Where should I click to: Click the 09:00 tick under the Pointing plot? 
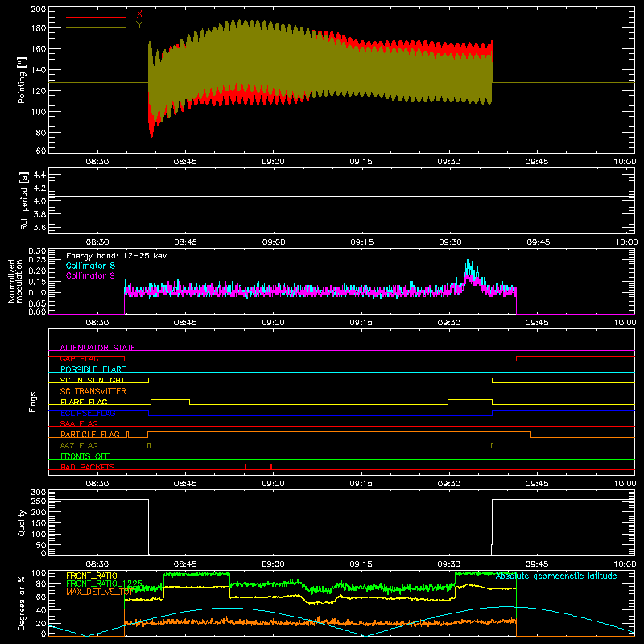(x=273, y=162)
